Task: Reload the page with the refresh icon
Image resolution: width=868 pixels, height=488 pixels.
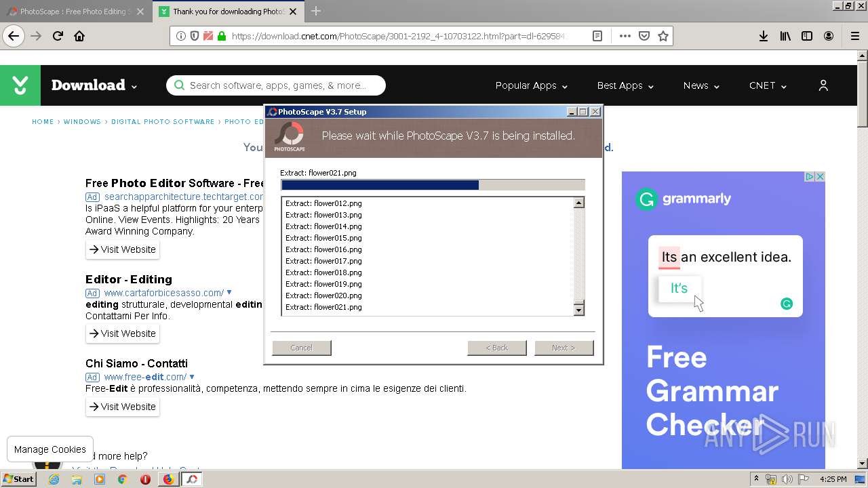Action: coord(58,36)
